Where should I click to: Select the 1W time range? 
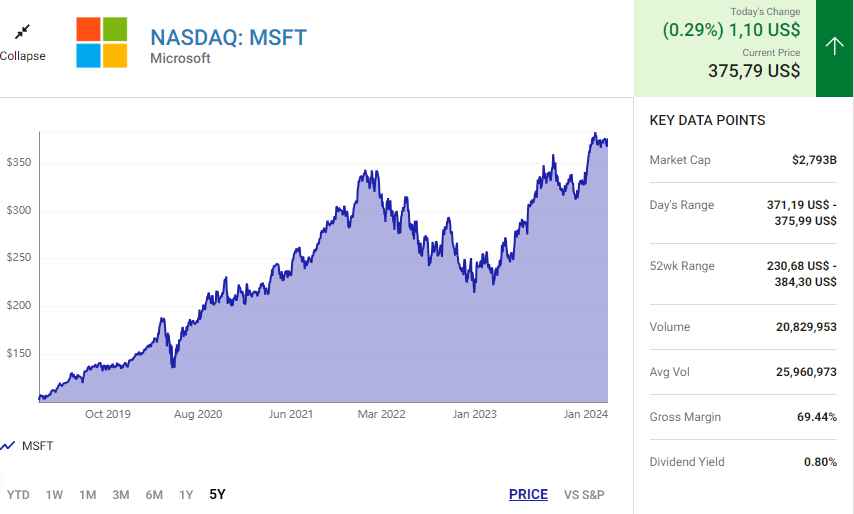(x=54, y=494)
